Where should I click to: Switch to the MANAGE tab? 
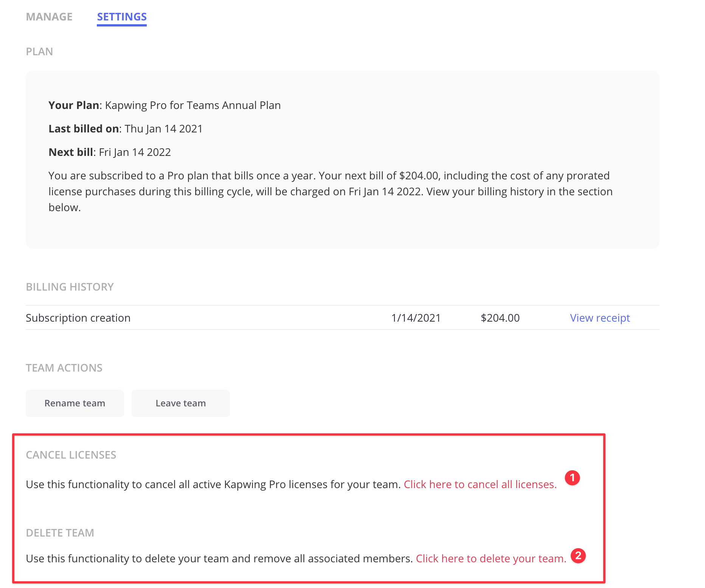49,17
